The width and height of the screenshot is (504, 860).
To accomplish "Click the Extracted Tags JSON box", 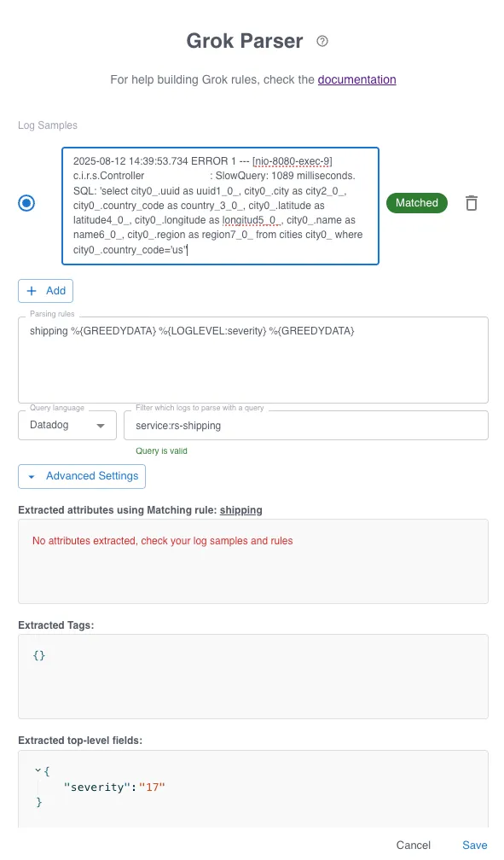I will click(x=252, y=677).
